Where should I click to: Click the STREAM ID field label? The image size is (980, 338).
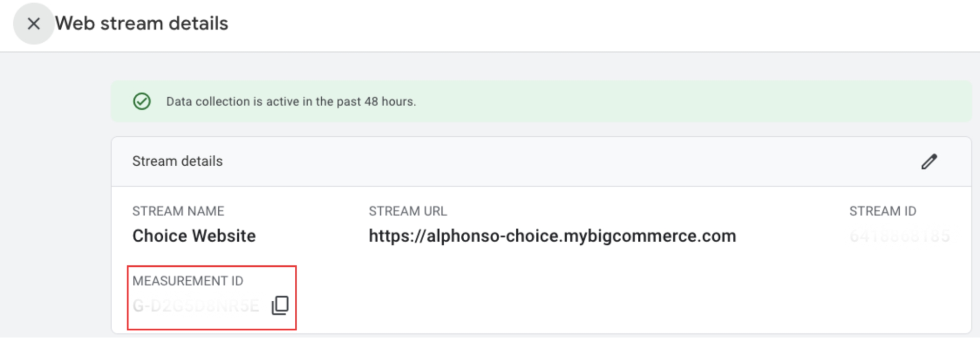click(x=882, y=211)
